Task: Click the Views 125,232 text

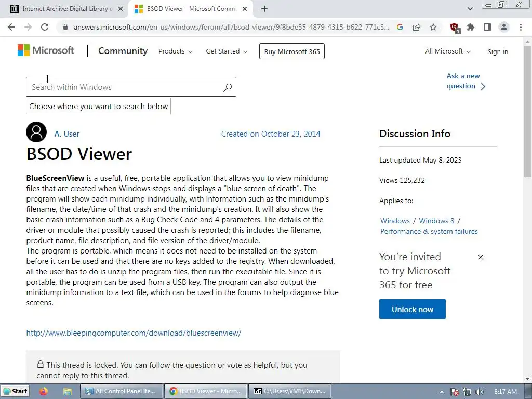Action: pos(402,180)
